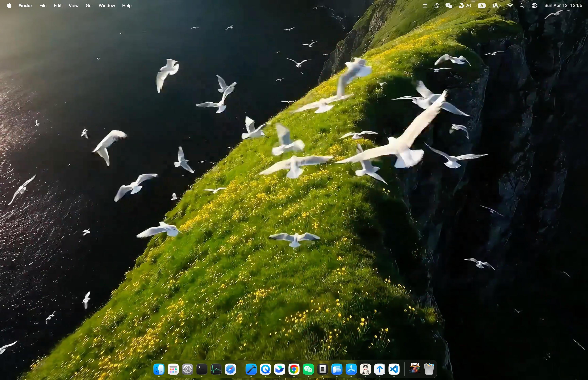Open System Settings gear icon
588x380 pixels.
[187, 369]
